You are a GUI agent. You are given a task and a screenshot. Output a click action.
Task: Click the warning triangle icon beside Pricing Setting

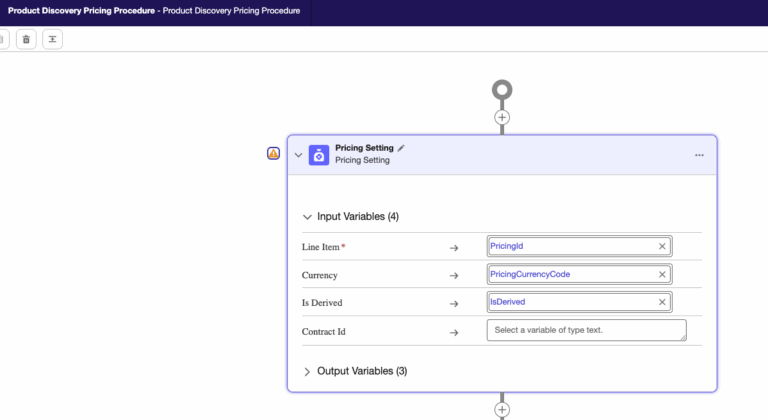tap(273, 153)
